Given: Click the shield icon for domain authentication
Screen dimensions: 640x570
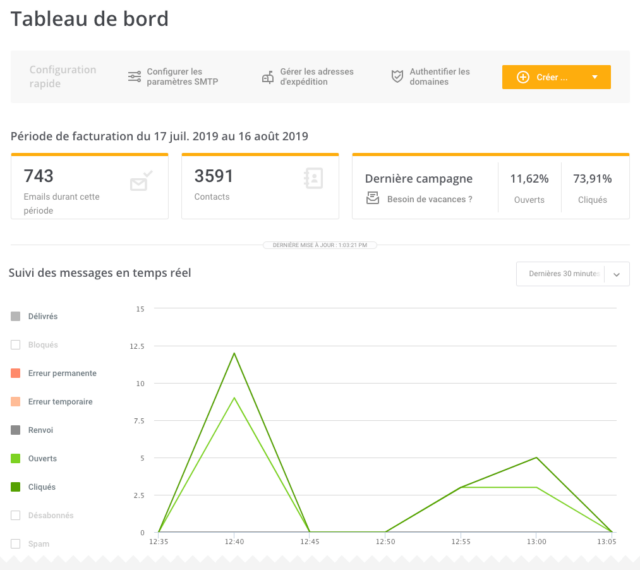Looking at the screenshot, I should 397,76.
